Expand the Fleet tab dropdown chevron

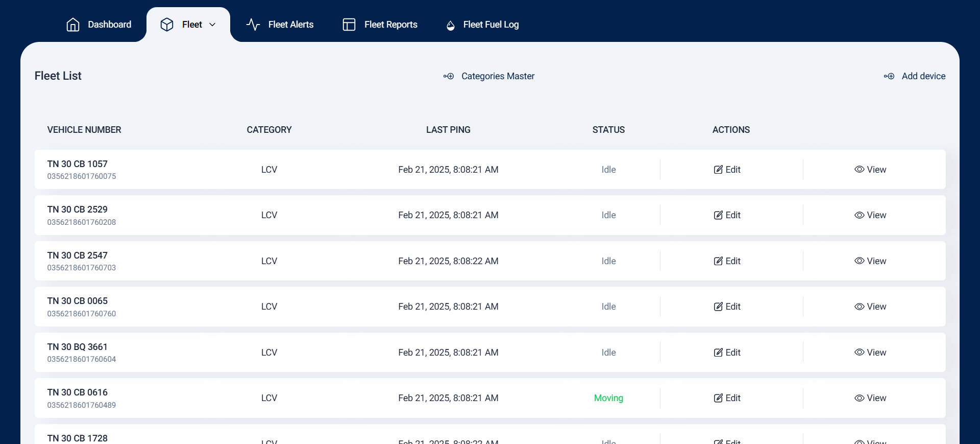pos(212,25)
